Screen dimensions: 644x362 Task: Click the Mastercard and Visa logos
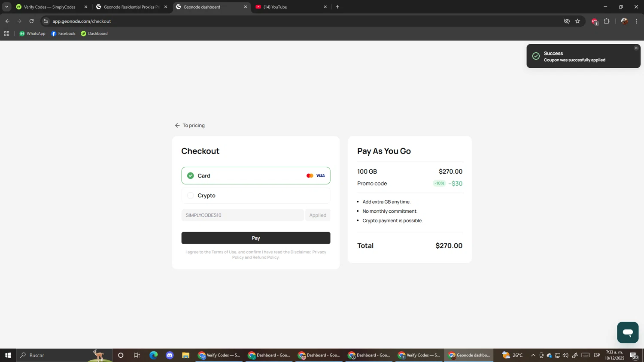pyautogui.click(x=316, y=175)
